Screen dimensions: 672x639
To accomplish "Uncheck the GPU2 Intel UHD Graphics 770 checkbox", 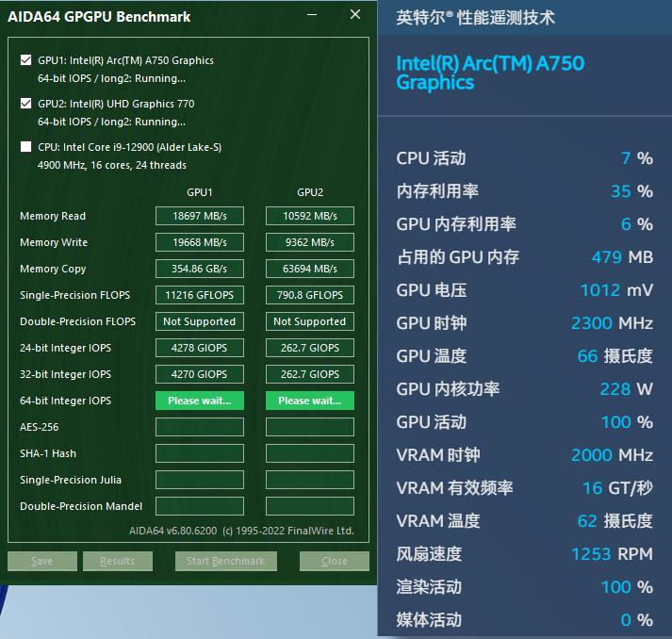I will pos(25,104).
